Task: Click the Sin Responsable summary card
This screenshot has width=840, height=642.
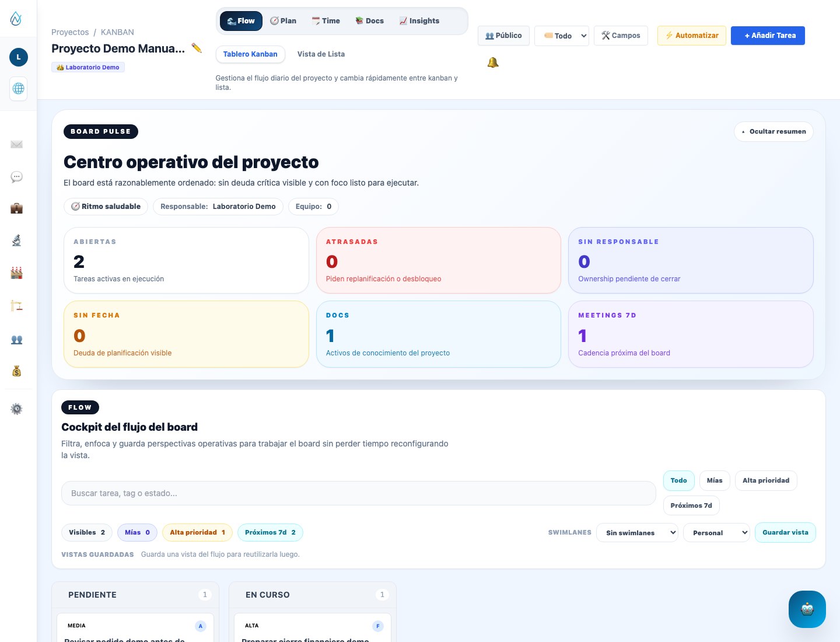Action: 691,260
